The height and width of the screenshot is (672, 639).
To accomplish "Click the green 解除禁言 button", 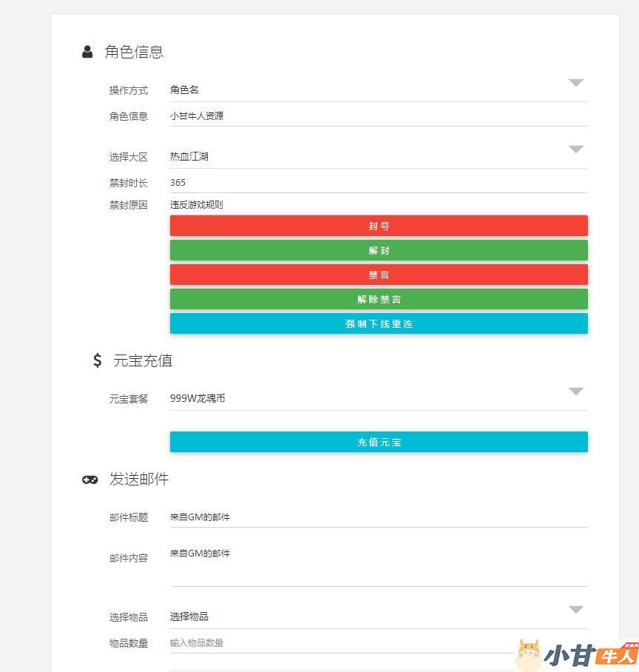I will (x=379, y=299).
